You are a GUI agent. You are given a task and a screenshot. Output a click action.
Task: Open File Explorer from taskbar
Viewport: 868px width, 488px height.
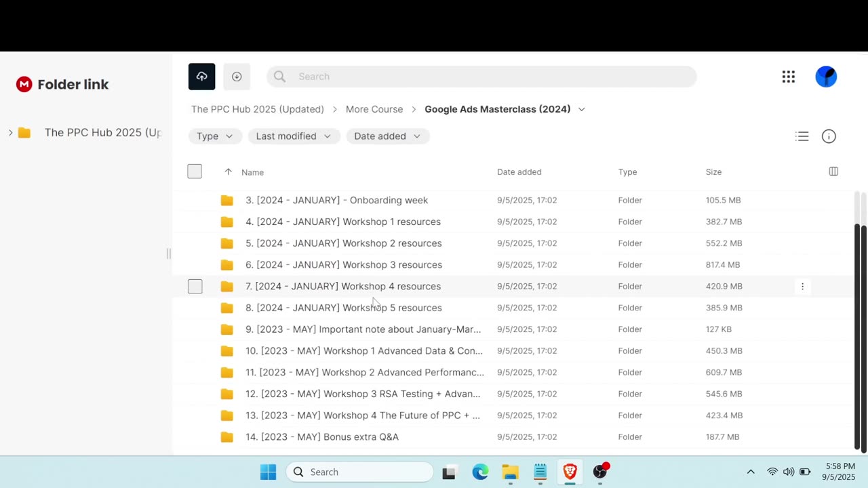[510, 472]
